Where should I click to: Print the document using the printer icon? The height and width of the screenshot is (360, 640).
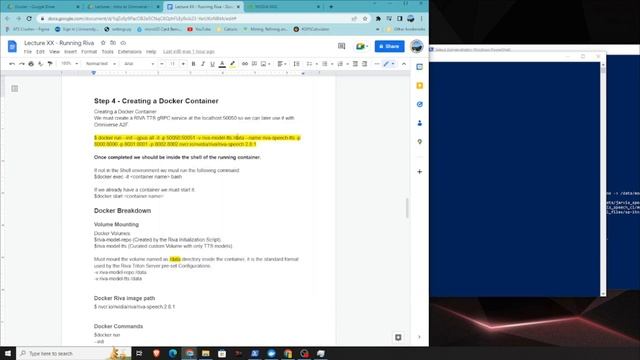tap(31, 64)
